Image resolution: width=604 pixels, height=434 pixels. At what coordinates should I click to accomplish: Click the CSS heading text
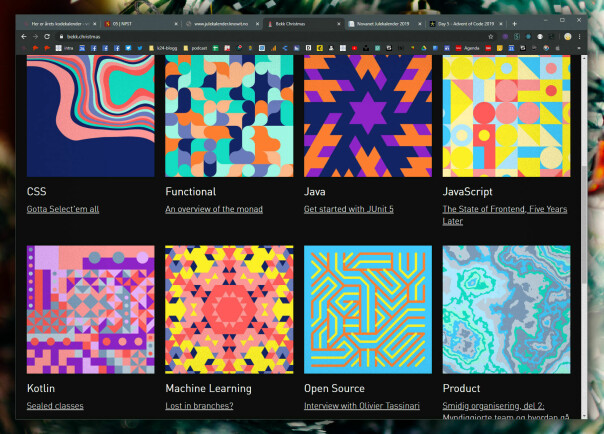[x=37, y=191]
